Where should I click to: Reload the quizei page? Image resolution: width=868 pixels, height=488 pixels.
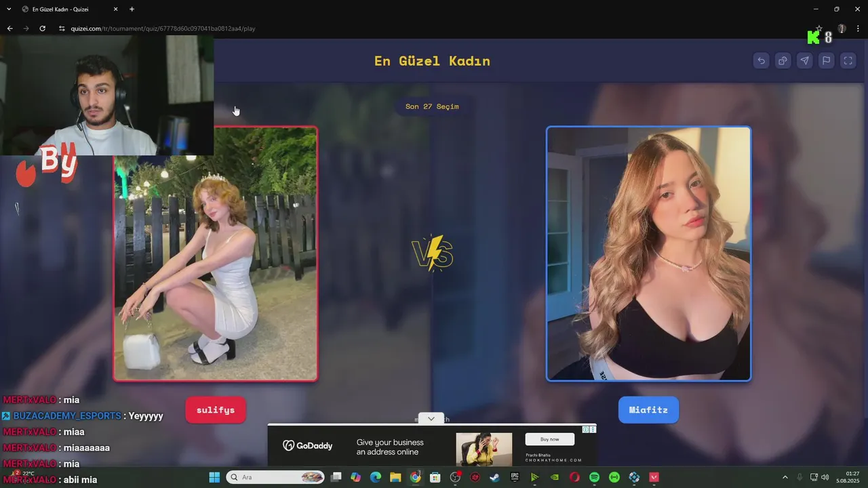42,28
